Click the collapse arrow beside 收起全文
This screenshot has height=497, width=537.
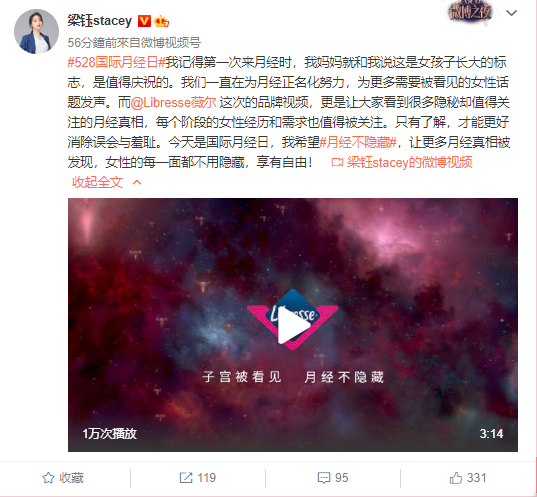tap(137, 182)
